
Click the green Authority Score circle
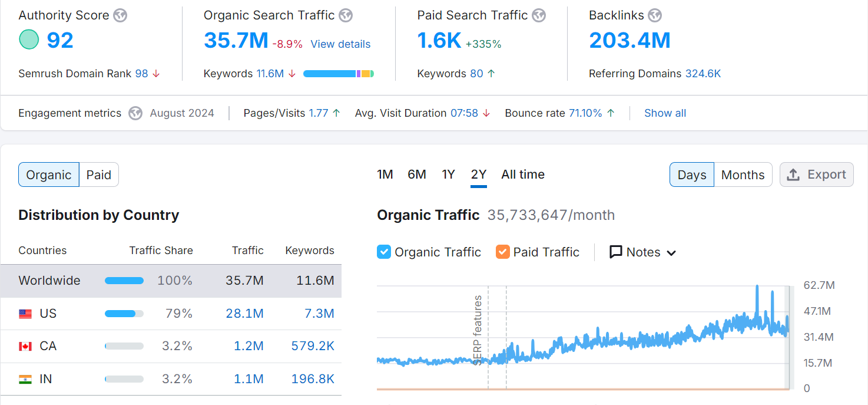29,40
